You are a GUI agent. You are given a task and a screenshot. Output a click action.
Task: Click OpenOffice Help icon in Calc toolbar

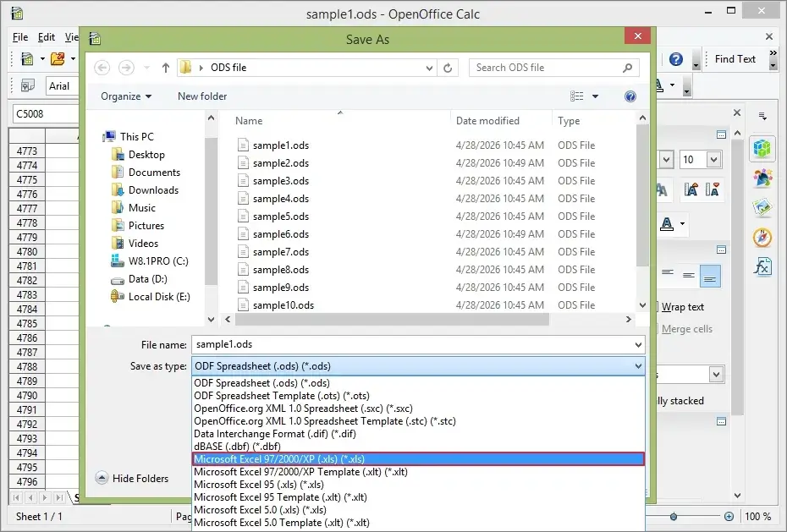pyautogui.click(x=676, y=59)
